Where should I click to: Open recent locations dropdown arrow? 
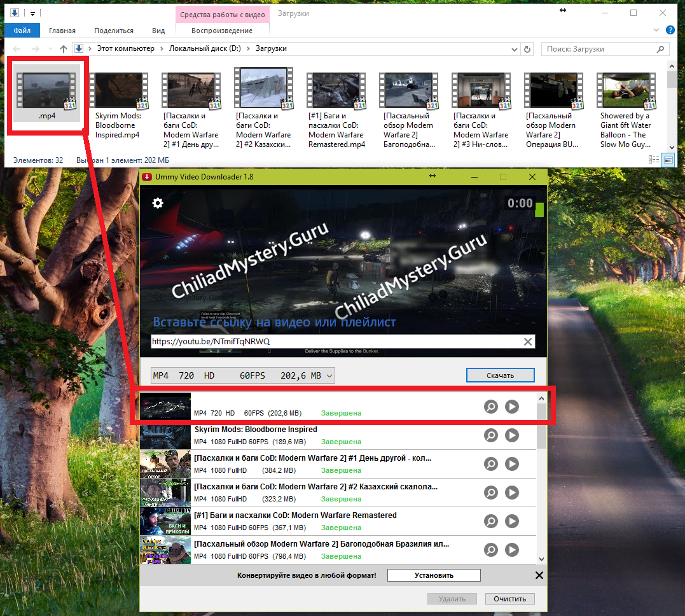click(50, 48)
